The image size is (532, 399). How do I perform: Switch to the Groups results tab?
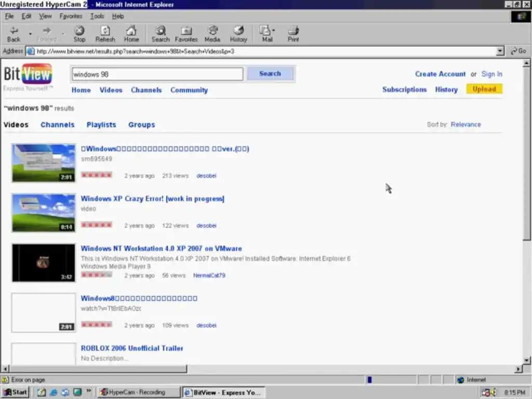tap(141, 125)
